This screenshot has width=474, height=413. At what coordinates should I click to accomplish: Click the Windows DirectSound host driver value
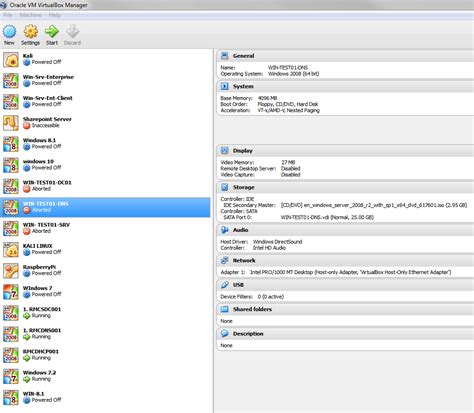pos(277,242)
